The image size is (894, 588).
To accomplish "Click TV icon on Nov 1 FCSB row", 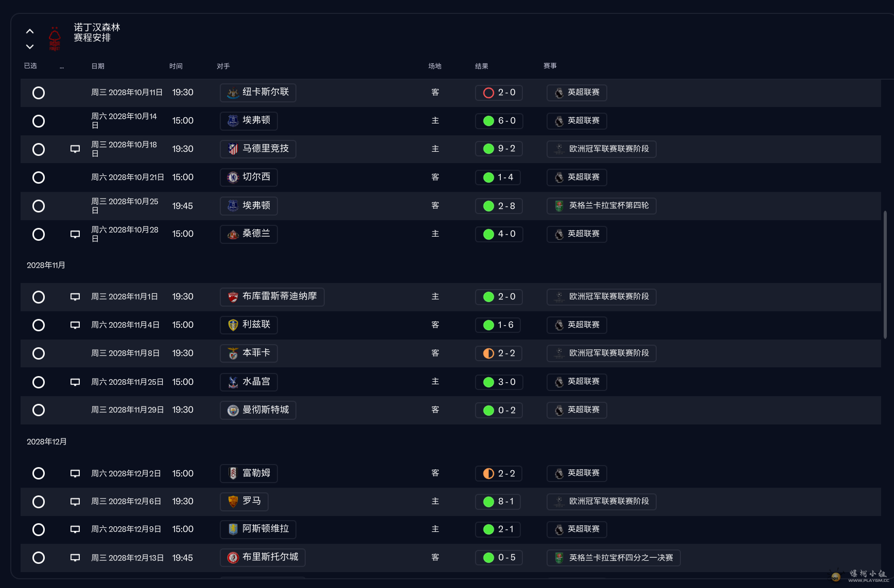I will point(75,297).
